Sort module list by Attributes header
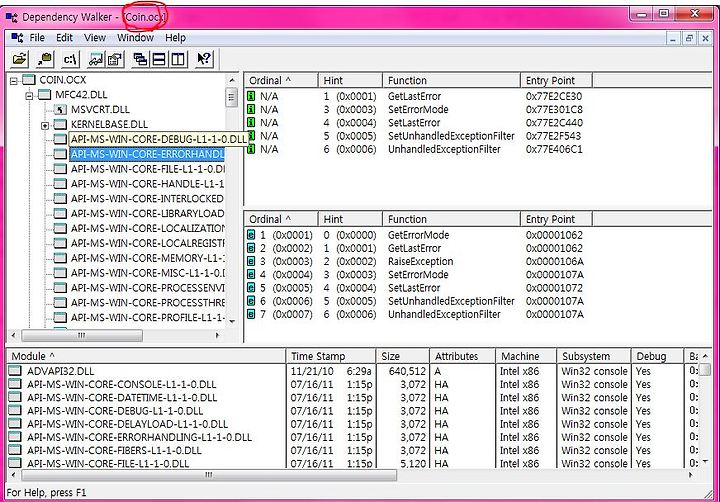720x502 pixels. [463, 356]
